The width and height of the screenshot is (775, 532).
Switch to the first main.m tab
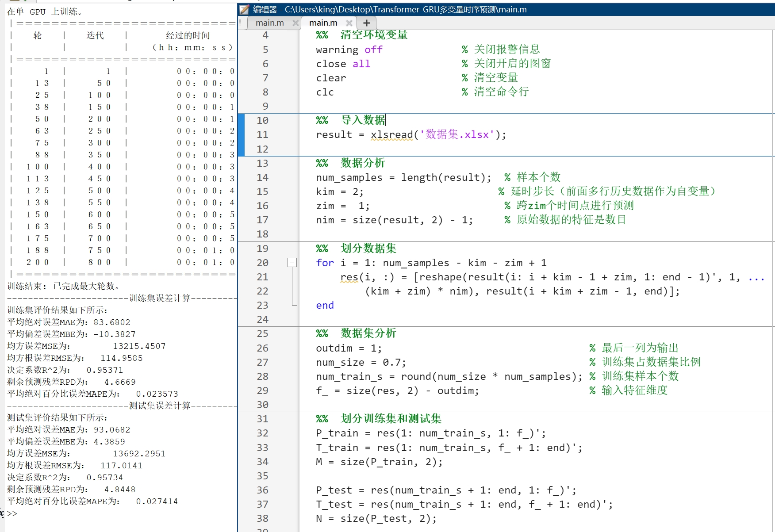click(x=270, y=23)
